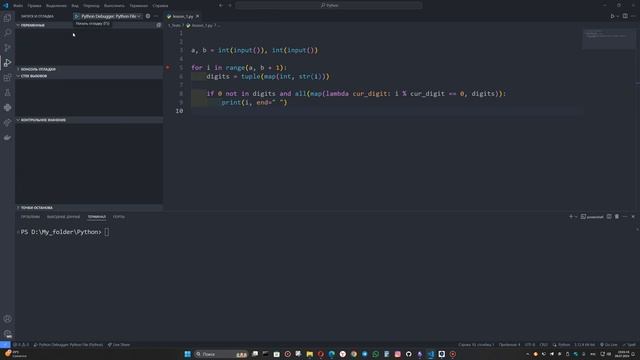Switch to the Problems panel tab
Screen dimensions: 640x360
point(30,217)
